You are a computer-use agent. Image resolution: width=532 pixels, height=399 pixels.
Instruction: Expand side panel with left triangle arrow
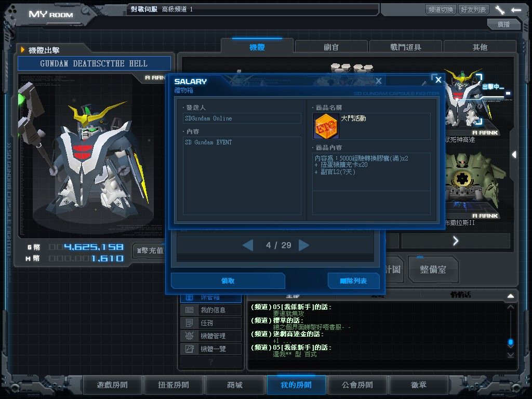(x=514, y=155)
